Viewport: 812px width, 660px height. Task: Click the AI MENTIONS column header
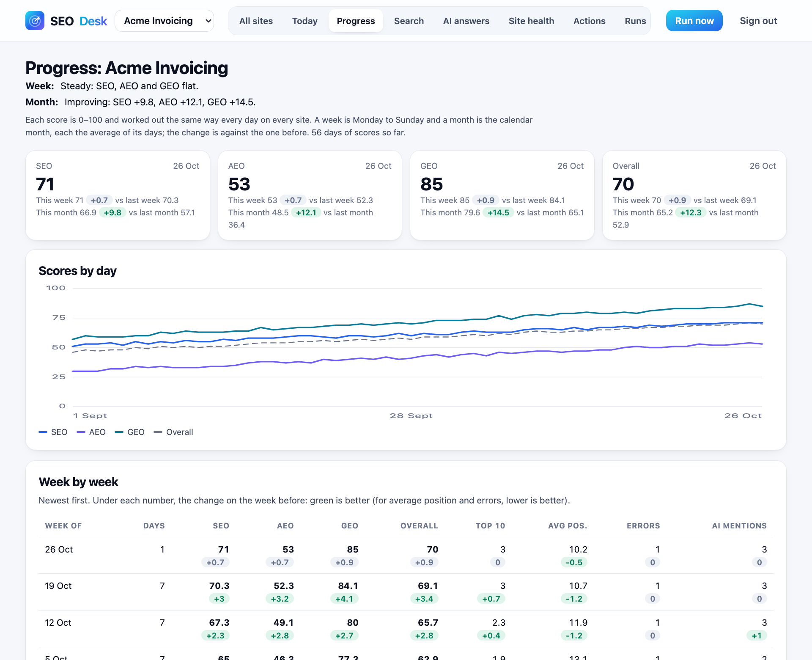(739, 525)
